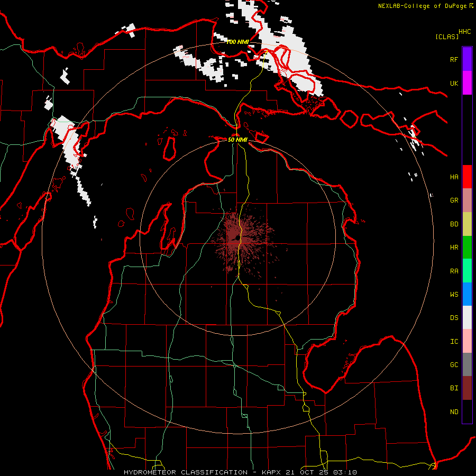Click the 50 NMI range ring label
Viewport: 476px width, 476px height.
coord(237,140)
